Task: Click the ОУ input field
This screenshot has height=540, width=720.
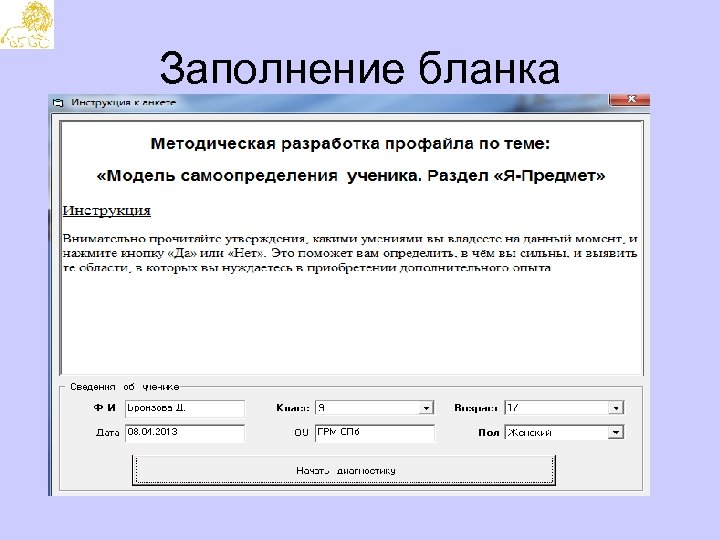Action: [374, 433]
